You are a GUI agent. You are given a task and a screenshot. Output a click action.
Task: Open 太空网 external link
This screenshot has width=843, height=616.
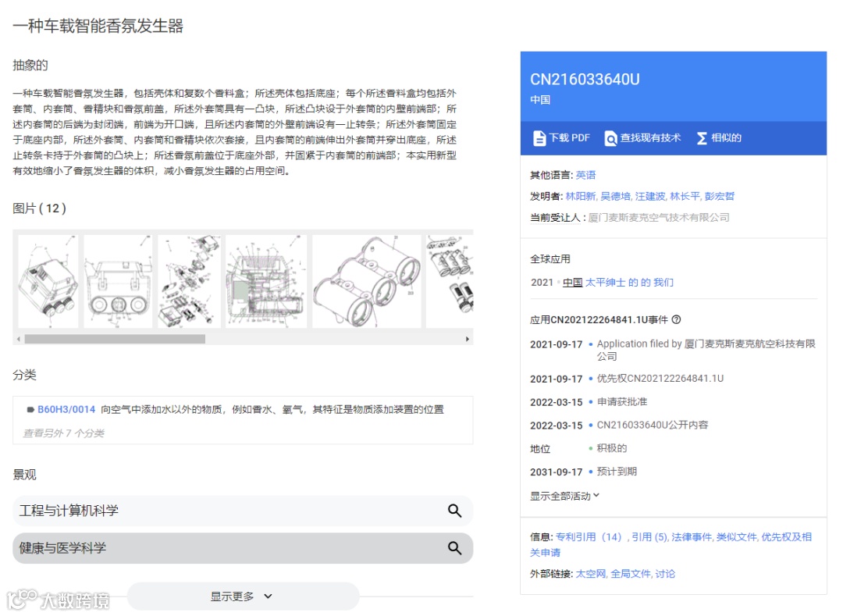click(x=591, y=574)
